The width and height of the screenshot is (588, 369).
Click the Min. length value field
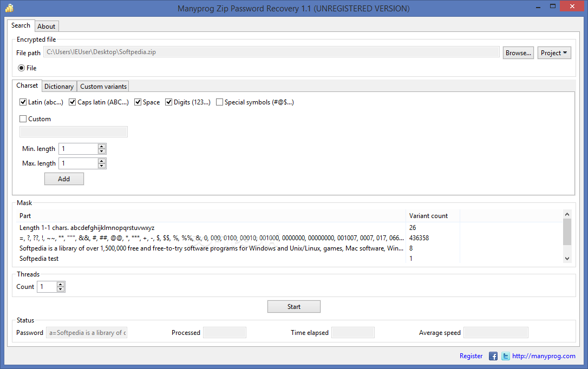point(79,149)
